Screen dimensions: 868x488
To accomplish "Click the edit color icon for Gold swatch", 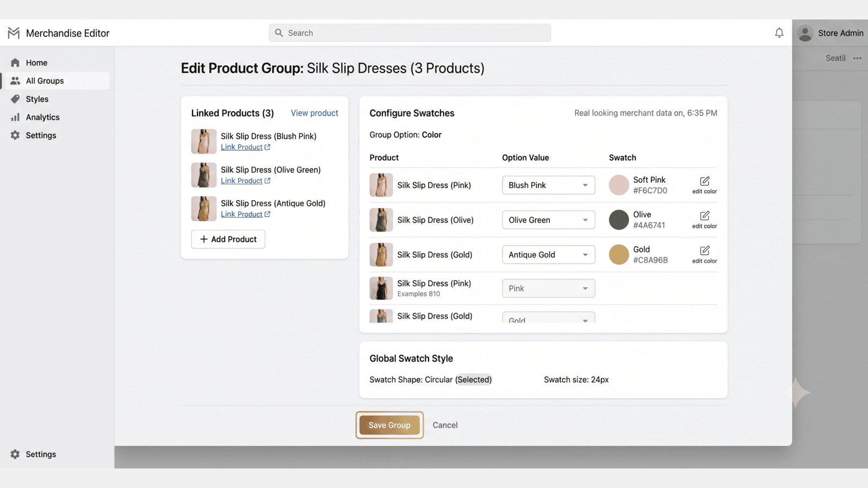I will pyautogui.click(x=705, y=251).
